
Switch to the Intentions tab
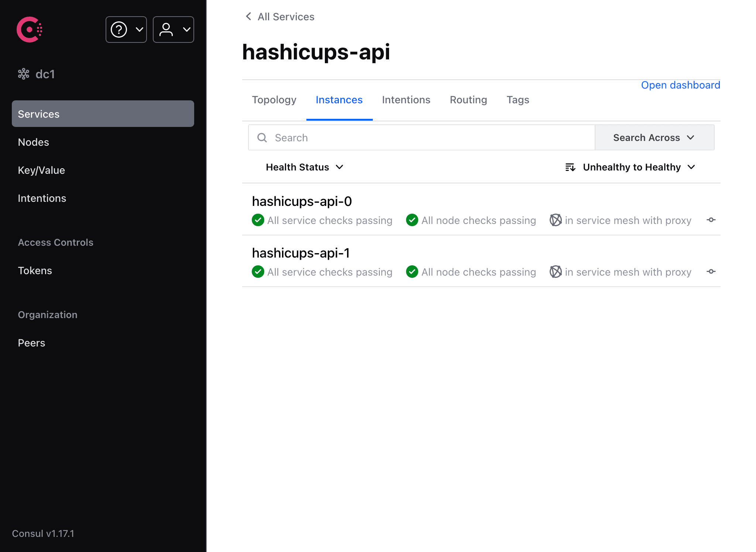(406, 99)
